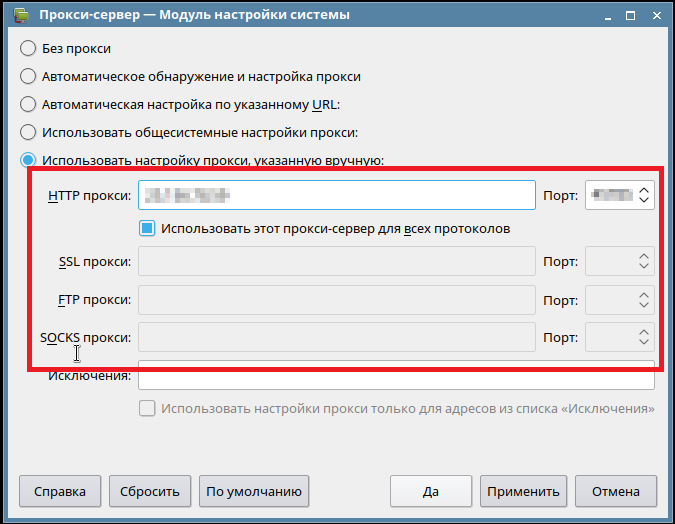Click the Исключения exceptions input field
Image resolution: width=675 pixels, height=524 pixels.
click(396, 375)
